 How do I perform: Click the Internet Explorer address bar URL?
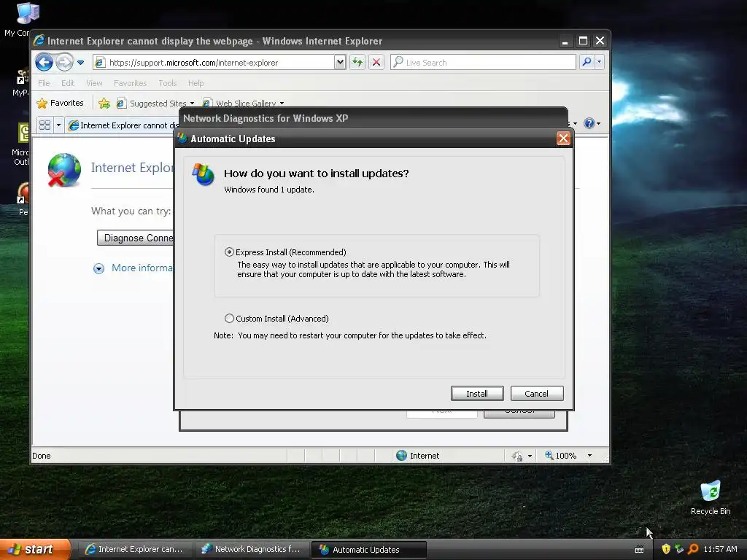pyautogui.click(x=193, y=63)
